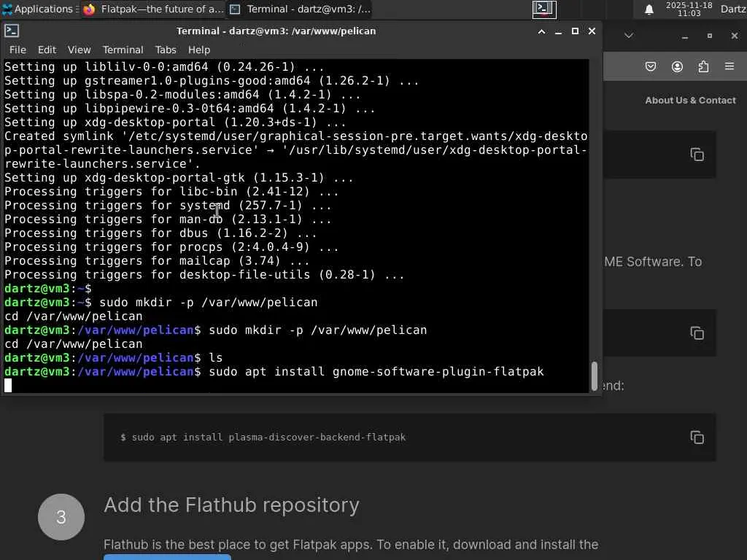Click the Firefox Pocket save icon
Image resolution: width=747 pixels, height=560 pixels.
coord(651,66)
